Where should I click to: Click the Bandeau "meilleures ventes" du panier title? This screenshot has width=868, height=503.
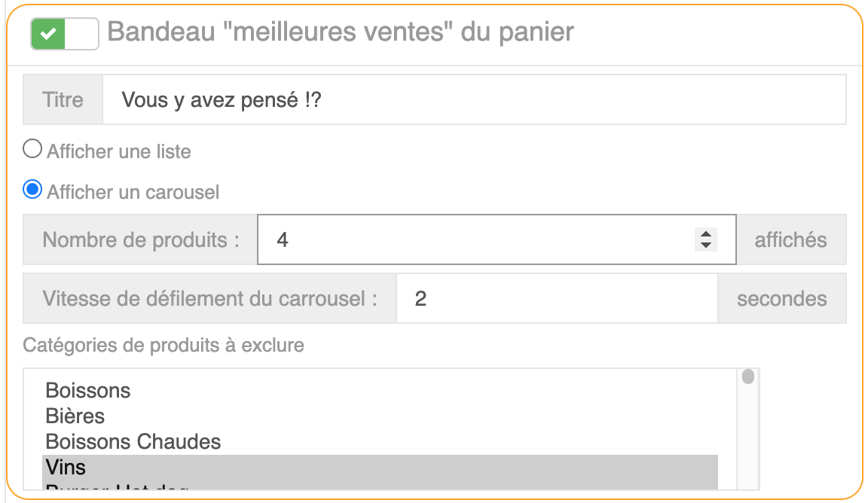[x=341, y=32]
